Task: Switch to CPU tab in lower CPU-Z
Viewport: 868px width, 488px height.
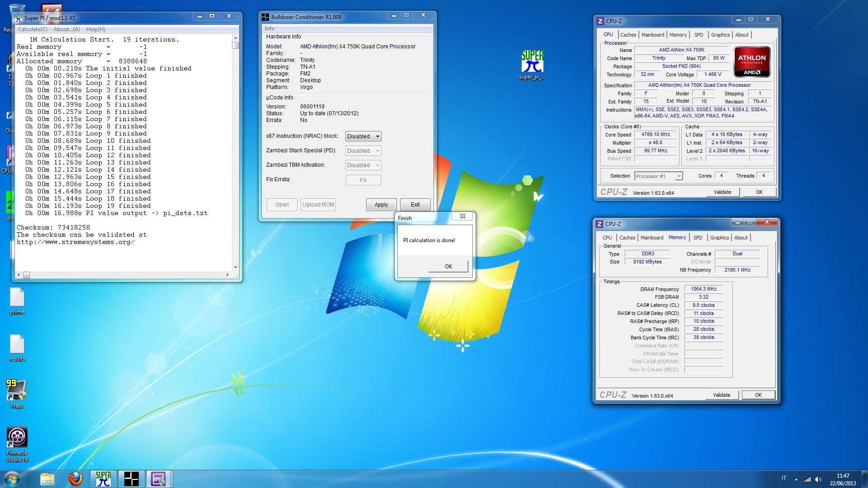Action: pos(607,238)
